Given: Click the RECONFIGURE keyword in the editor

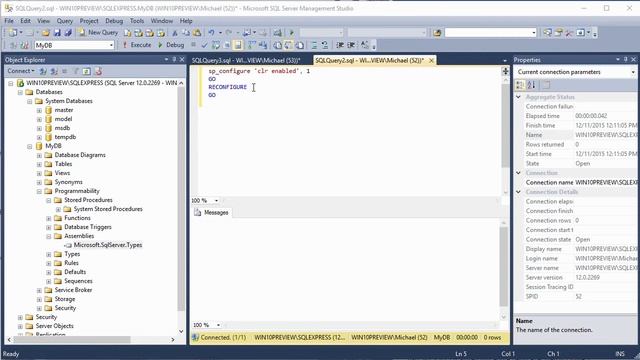Looking at the screenshot, I should coord(227,87).
